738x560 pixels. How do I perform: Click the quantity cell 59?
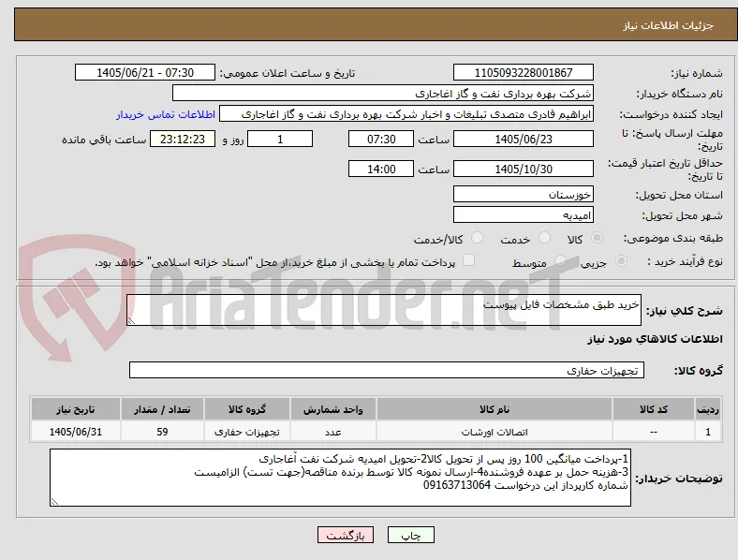(x=162, y=432)
